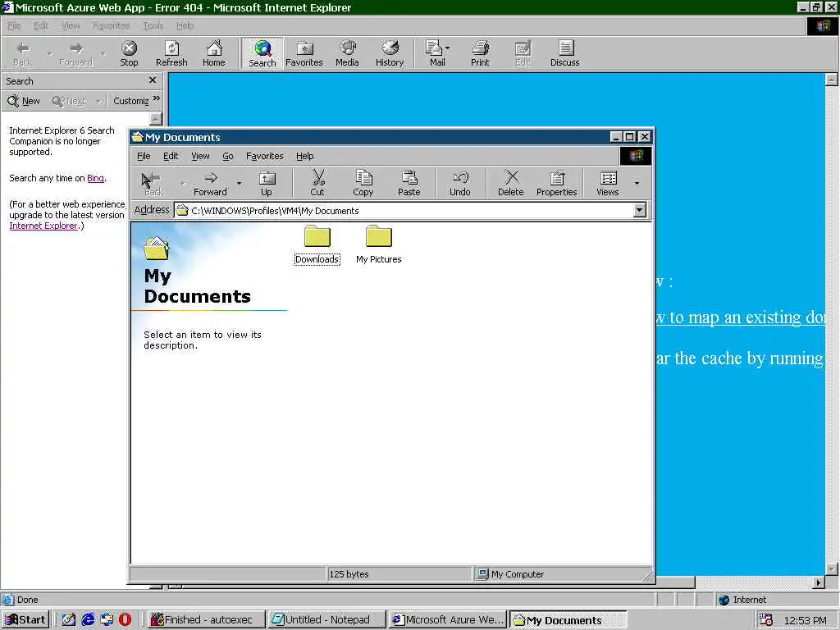
Task: Click the clock showing 12:53 PM
Action: [x=806, y=620]
